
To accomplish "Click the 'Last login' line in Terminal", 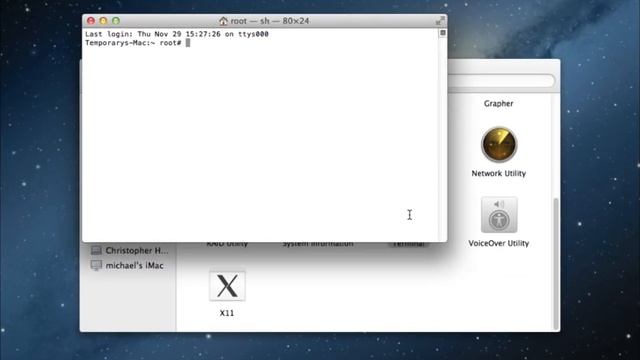I will tap(177, 34).
